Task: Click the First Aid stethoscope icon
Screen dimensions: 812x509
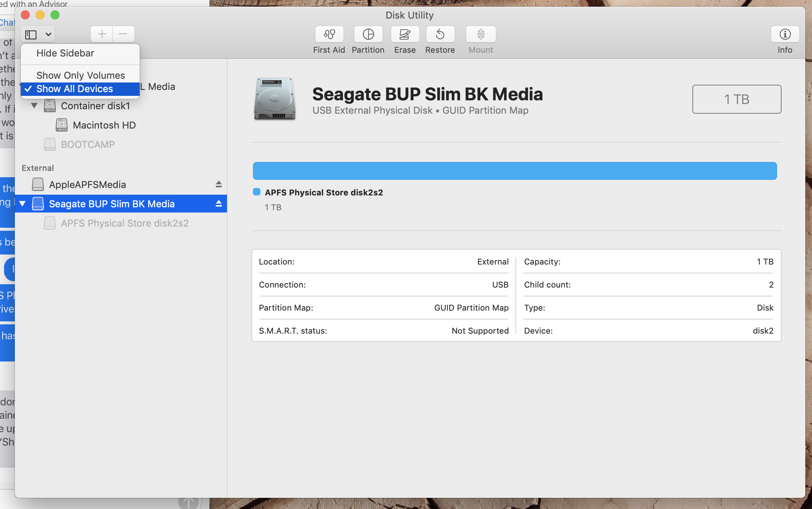Action: point(329,35)
